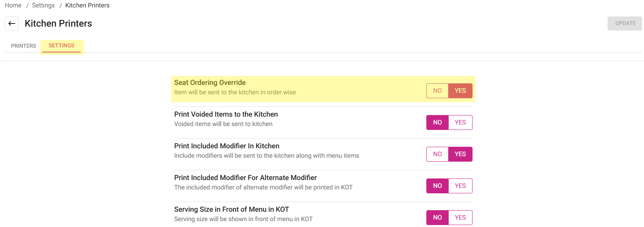
Task: Turn on Print Included Modifier In Kitchen
Action: (x=460, y=154)
